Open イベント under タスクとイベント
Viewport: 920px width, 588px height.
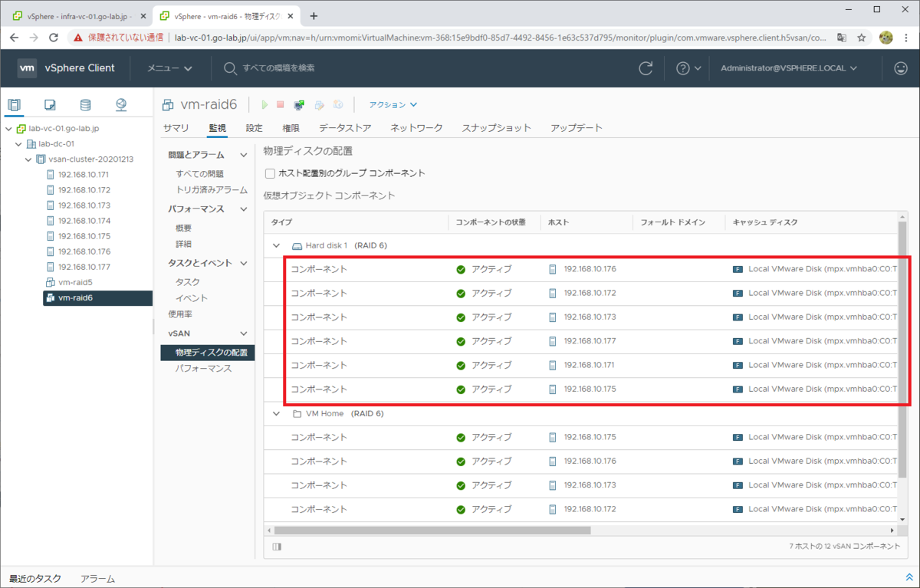(192, 298)
